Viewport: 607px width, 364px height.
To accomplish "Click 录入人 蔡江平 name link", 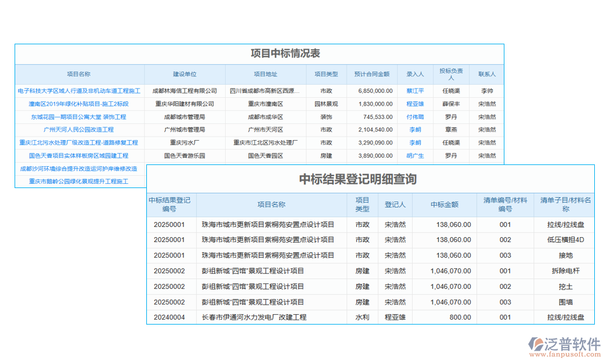I will [415, 90].
